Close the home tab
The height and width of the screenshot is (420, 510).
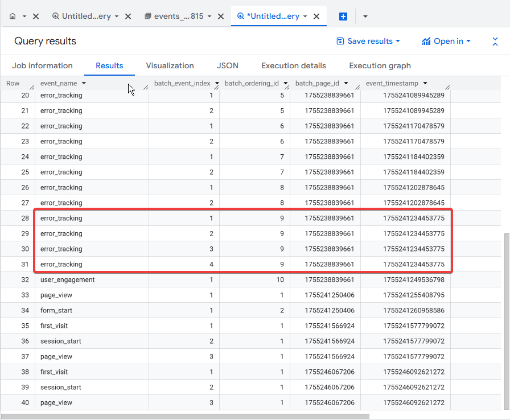(36, 17)
